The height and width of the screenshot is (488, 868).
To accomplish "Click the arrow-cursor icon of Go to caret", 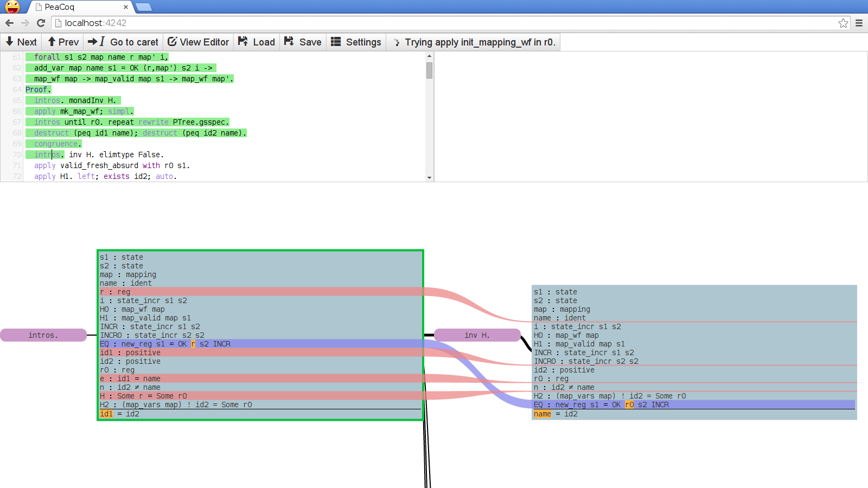I will [96, 42].
